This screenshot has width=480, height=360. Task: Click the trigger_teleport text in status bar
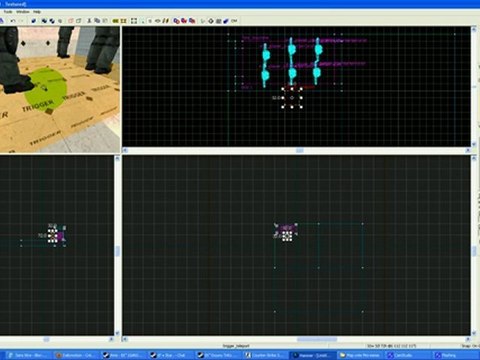(236, 346)
